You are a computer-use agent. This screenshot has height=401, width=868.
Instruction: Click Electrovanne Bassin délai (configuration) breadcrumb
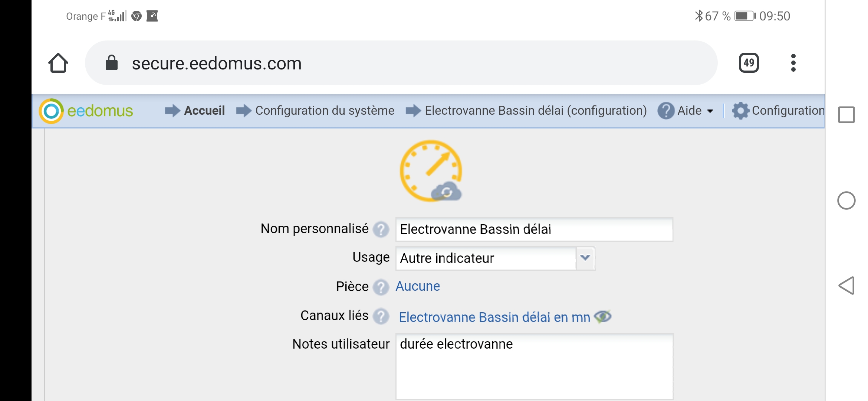pyautogui.click(x=536, y=111)
